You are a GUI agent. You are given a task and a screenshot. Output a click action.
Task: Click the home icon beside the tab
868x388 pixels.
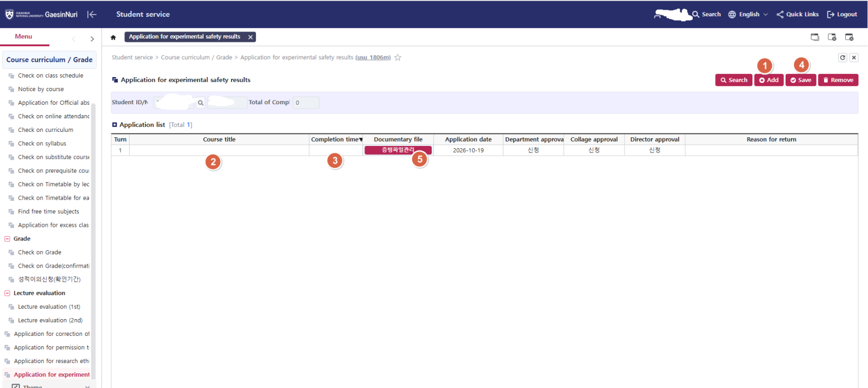(x=113, y=37)
